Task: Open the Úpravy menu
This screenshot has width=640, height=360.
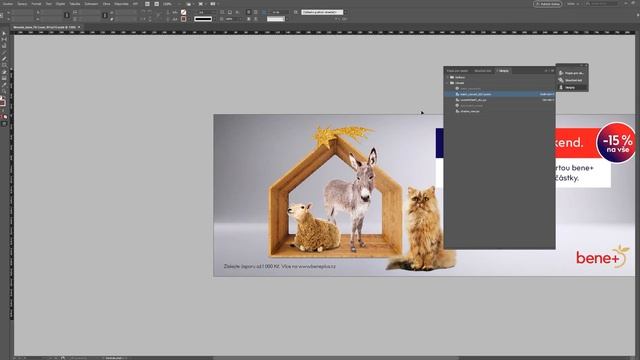Action: click(x=22, y=4)
